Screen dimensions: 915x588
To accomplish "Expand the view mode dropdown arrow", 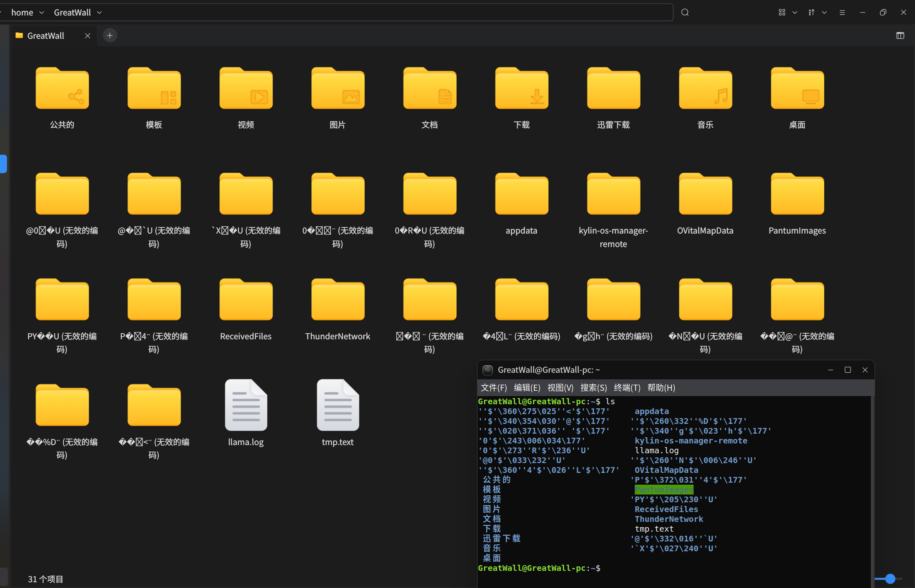I will [x=795, y=12].
